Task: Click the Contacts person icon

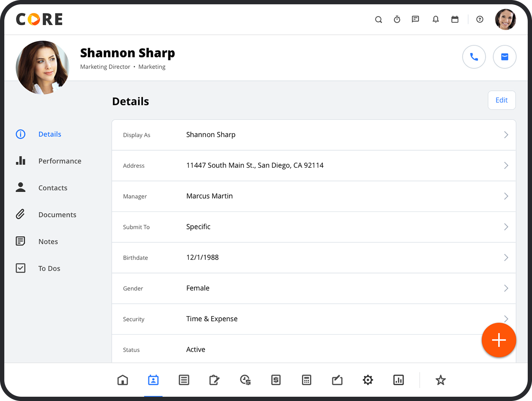Action: [21, 187]
